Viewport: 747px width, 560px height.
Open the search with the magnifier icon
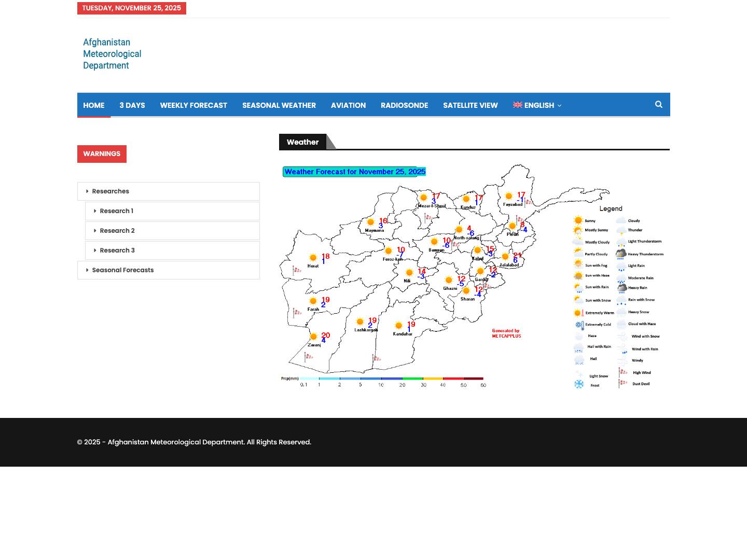tap(658, 104)
